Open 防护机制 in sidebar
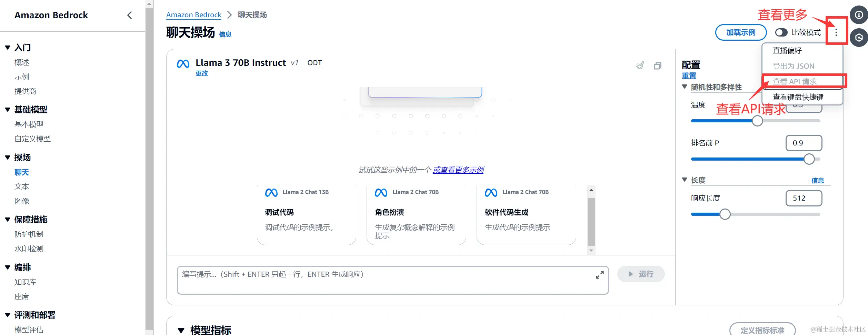The image size is (868, 335). pyautogui.click(x=29, y=234)
